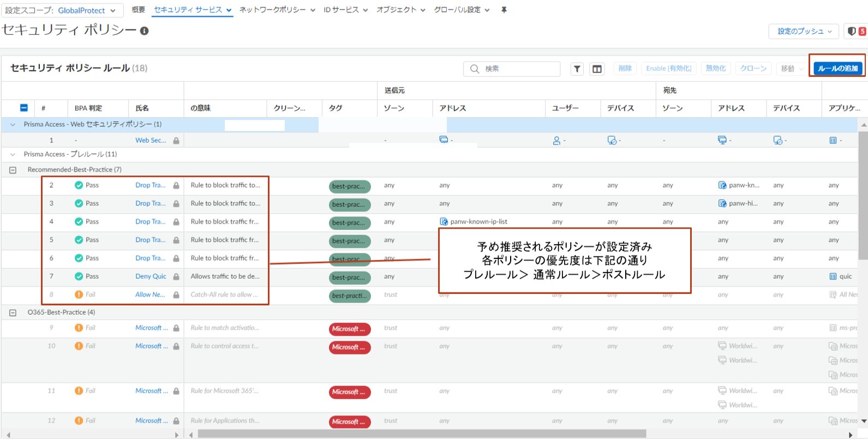Open Web Sec... rule link

click(x=151, y=140)
